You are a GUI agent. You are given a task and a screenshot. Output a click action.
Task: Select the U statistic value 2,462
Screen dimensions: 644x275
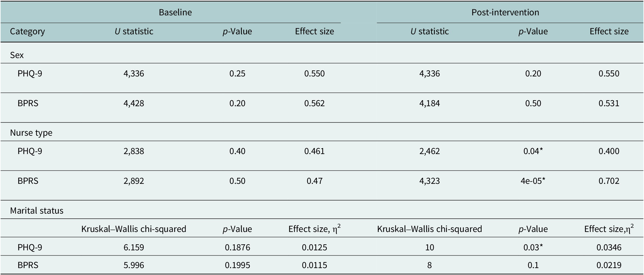[x=429, y=151]
